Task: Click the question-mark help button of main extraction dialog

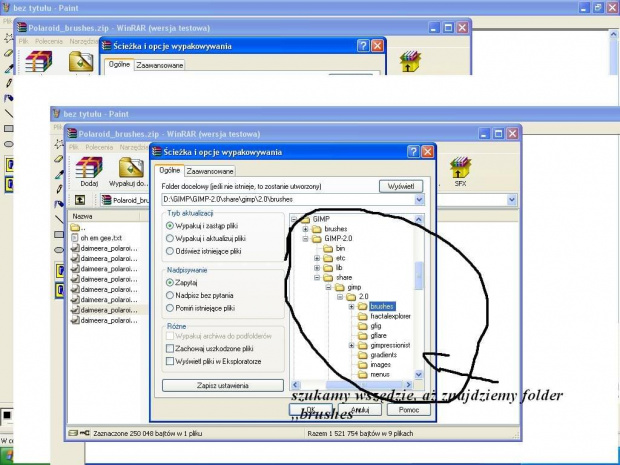Action: pyautogui.click(x=413, y=152)
